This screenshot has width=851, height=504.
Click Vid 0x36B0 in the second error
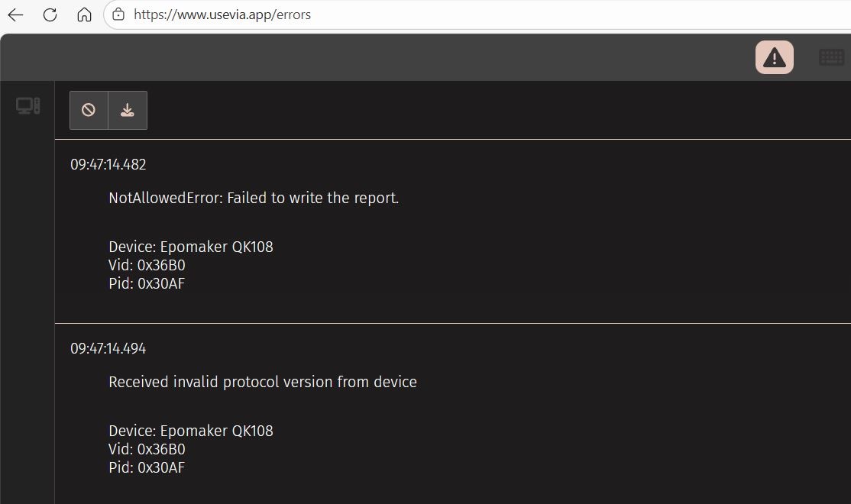147,449
